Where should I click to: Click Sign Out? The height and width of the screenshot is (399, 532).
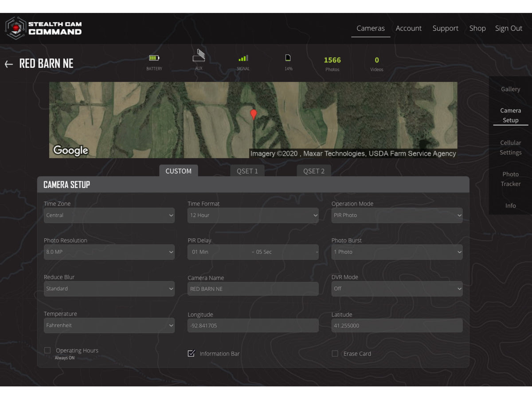tap(509, 28)
